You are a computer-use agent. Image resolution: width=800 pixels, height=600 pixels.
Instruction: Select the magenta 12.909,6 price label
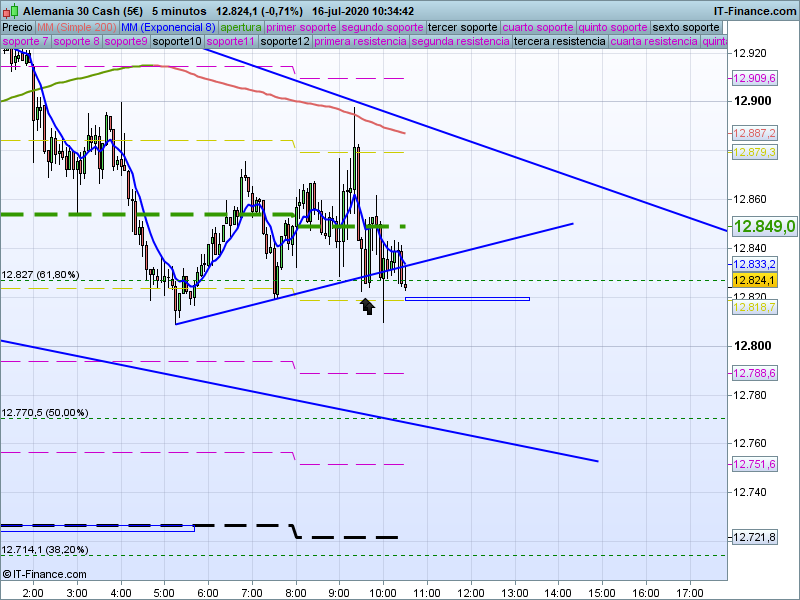(755, 78)
